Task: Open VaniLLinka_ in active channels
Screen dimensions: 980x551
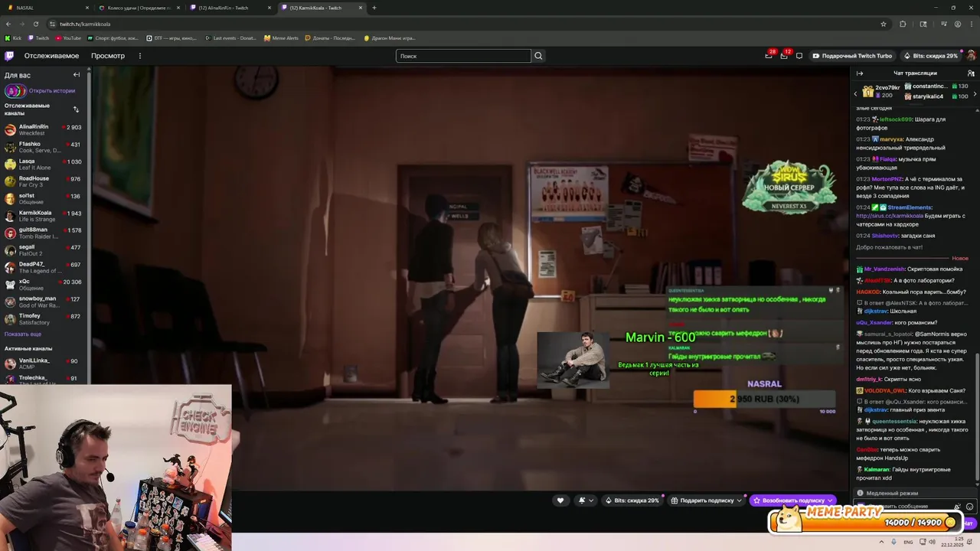Action: [43, 364]
